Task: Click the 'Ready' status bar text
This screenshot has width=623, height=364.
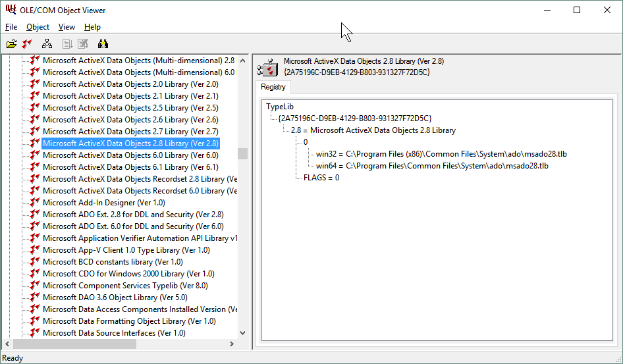Action: 13,358
